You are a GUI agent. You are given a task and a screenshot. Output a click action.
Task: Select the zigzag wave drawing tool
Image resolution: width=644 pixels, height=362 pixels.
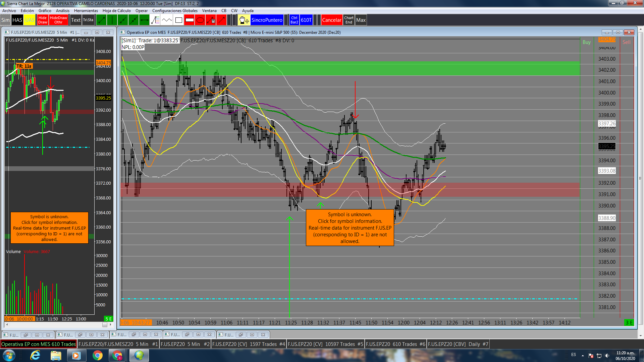click(167, 20)
